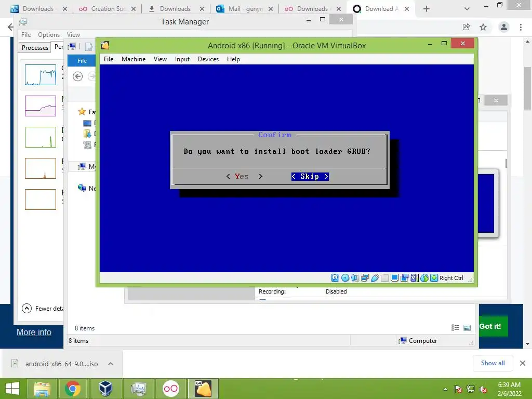Choose Yes to install GRUB
532x399 pixels.
point(244,176)
